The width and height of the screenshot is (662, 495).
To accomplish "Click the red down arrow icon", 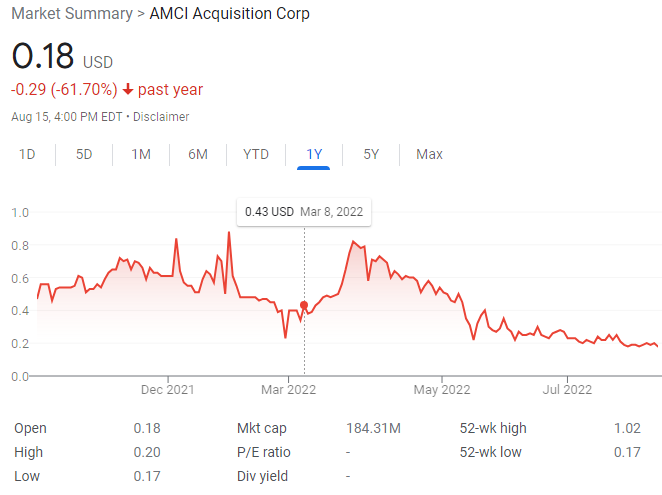I will click(x=128, y=89).
